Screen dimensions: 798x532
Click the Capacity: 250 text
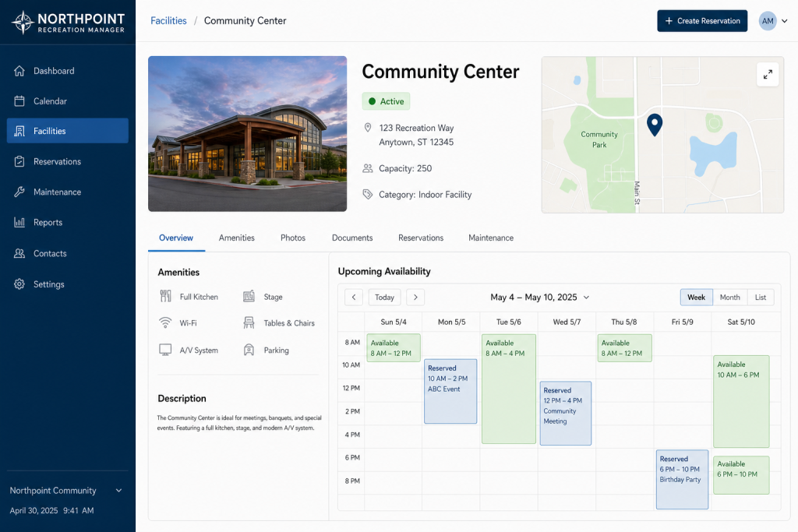[x=405, y=168]
